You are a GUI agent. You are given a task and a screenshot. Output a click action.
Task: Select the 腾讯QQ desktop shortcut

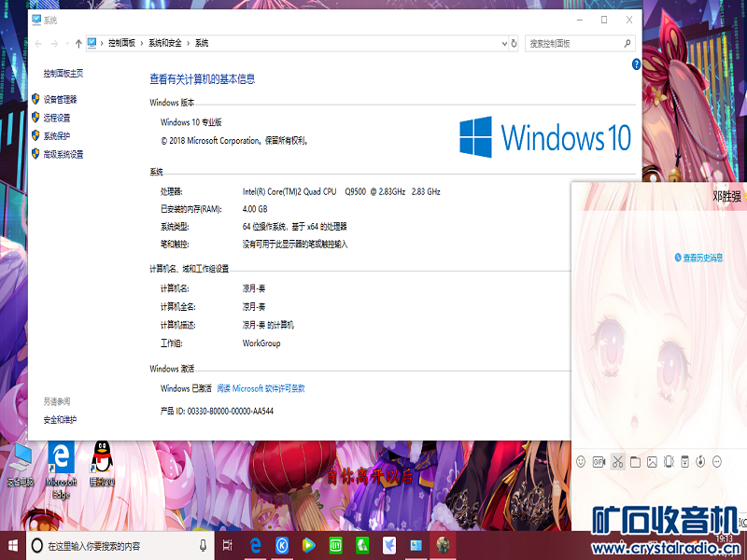[x=102, y=464]
